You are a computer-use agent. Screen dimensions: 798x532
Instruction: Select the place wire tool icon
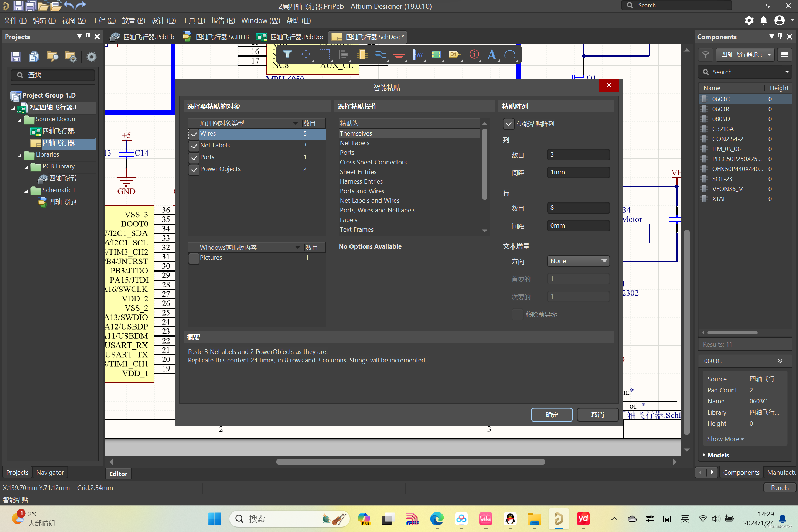[x=380, y=55]
